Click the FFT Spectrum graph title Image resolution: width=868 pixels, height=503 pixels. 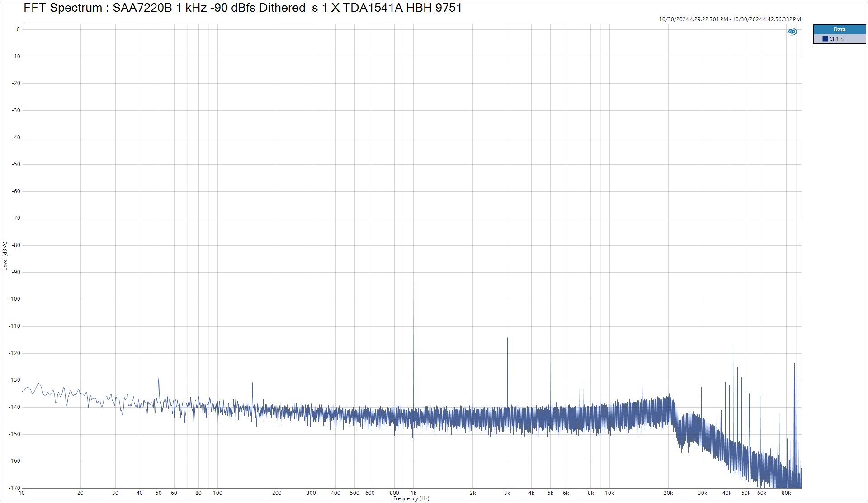pos(243,8)
